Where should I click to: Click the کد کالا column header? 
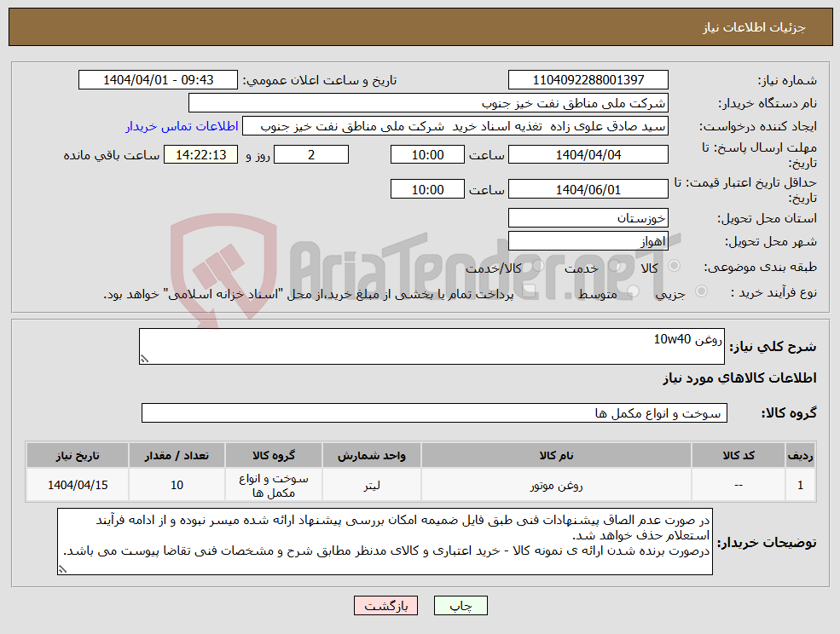[x=739, y=455]
